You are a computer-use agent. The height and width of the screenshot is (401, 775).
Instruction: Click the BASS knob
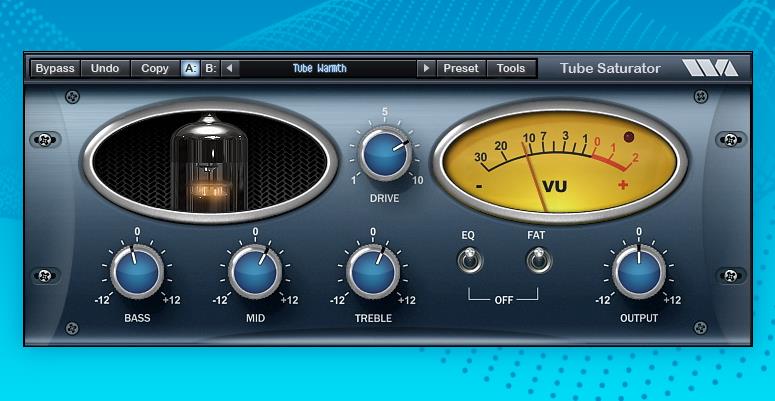click(137, 271)
